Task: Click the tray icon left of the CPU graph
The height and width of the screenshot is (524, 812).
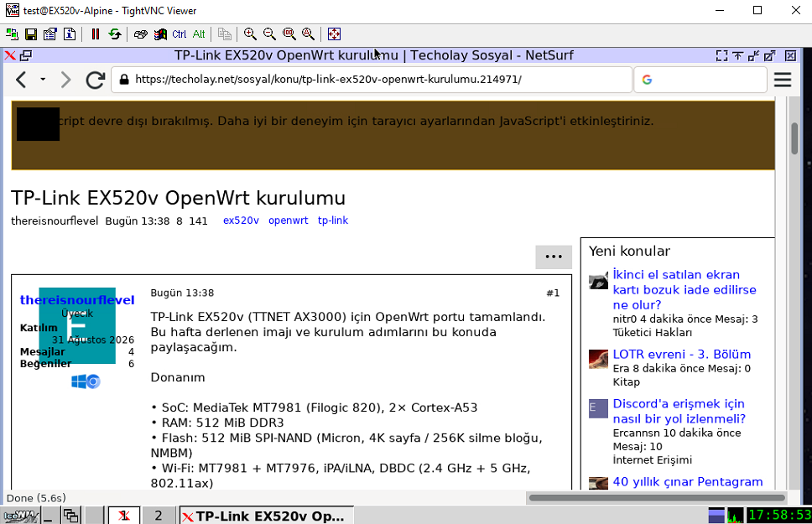Action: pyautogui.click(x=716, y=516)
